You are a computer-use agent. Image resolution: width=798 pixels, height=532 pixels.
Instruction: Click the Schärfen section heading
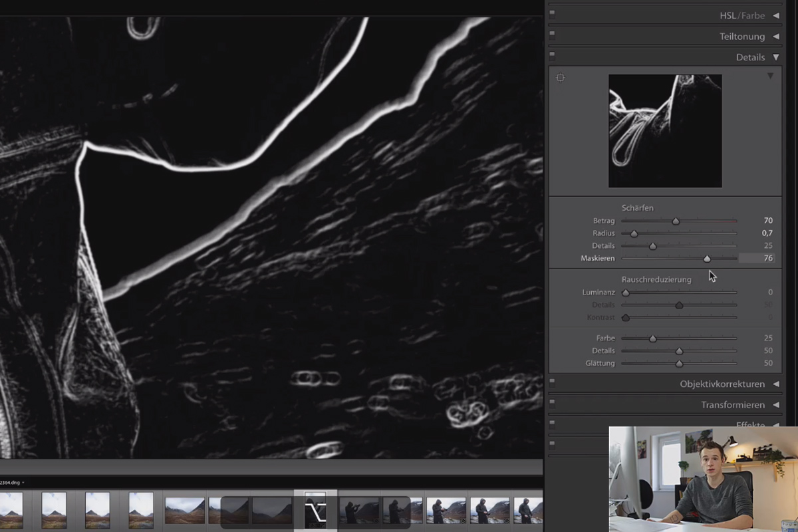coord(638,207)
